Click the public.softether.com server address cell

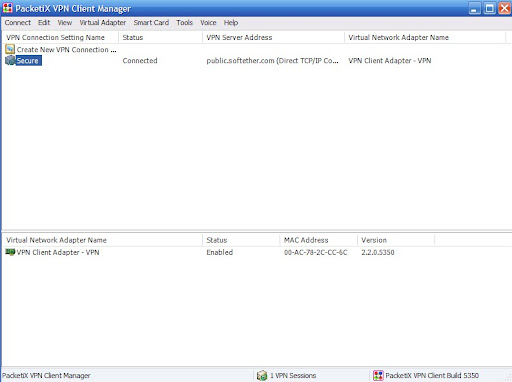272,61
